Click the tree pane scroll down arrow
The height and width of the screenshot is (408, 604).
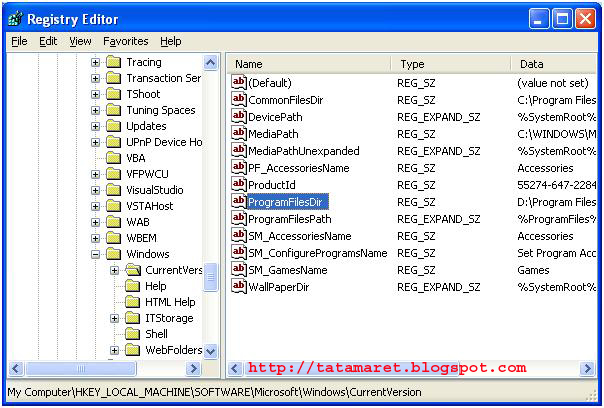click(210, 351)
